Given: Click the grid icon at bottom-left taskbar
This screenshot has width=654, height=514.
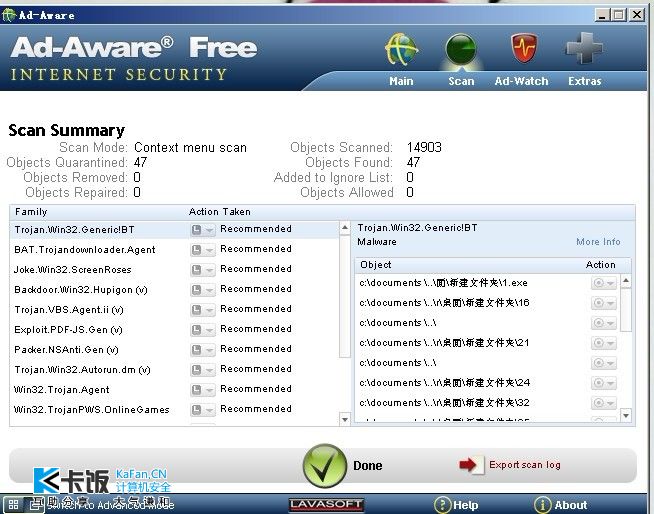Looking at the screenshot, I should click(13, 504).
